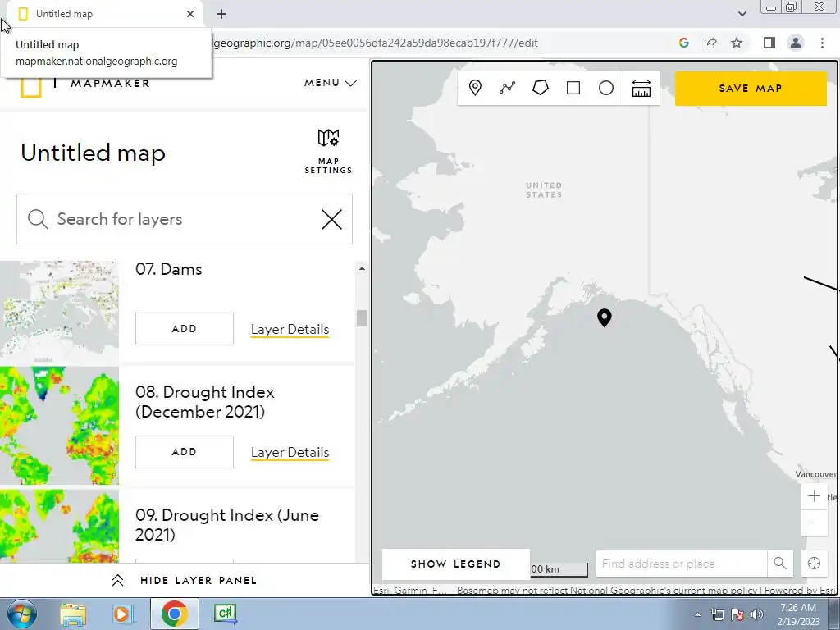The image size is (840, 630).
Task: Click the volume speaker tray icon
Action: pos(757,614)
